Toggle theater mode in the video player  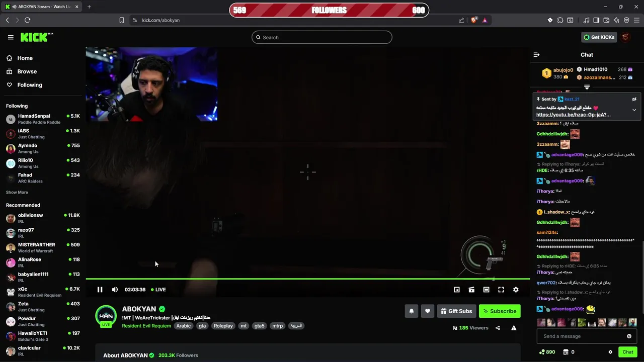coord(486,290)
